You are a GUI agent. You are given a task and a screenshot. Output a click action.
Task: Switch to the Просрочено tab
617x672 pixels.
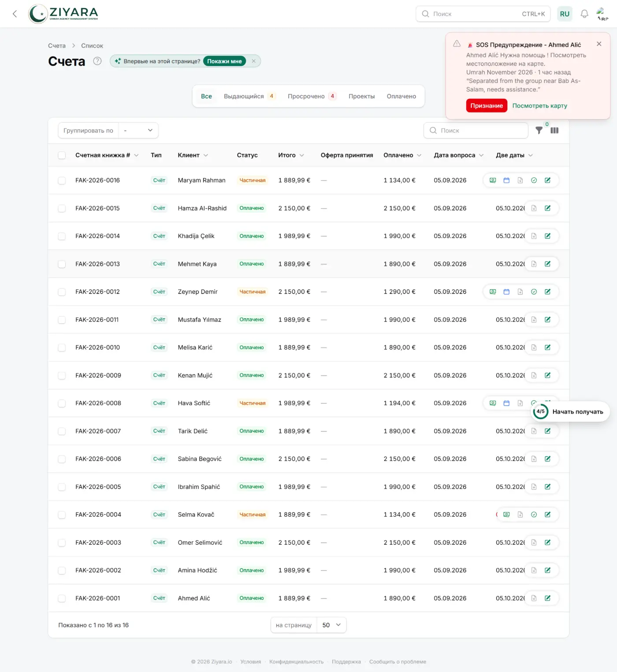pyautogui.click(x=312, y=96)
